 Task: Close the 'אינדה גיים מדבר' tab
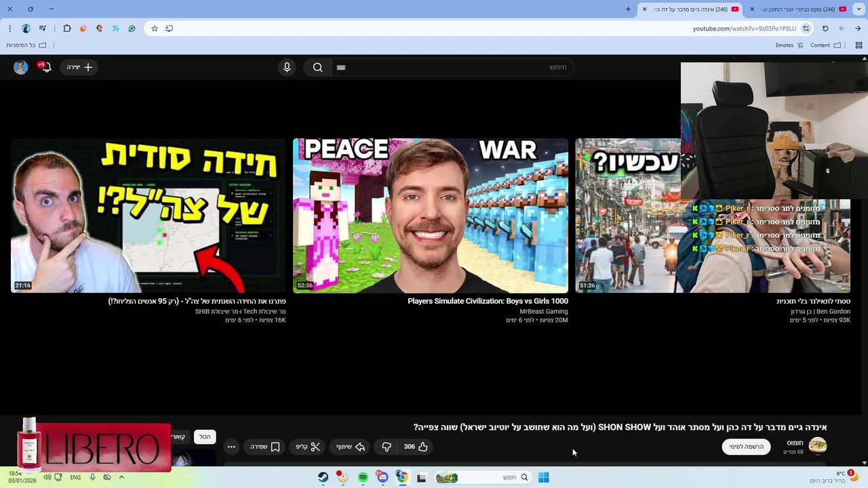click(x=644, y=9)
